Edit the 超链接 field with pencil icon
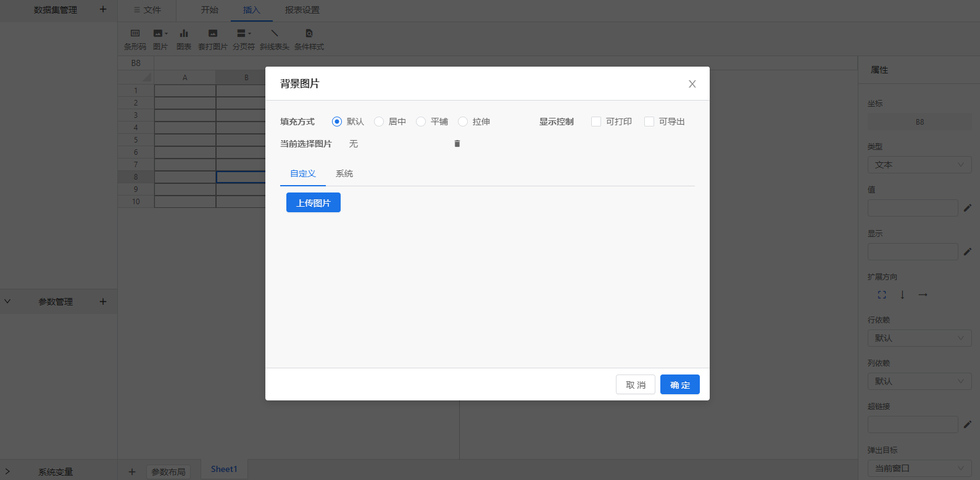 (x=968, y=424)
